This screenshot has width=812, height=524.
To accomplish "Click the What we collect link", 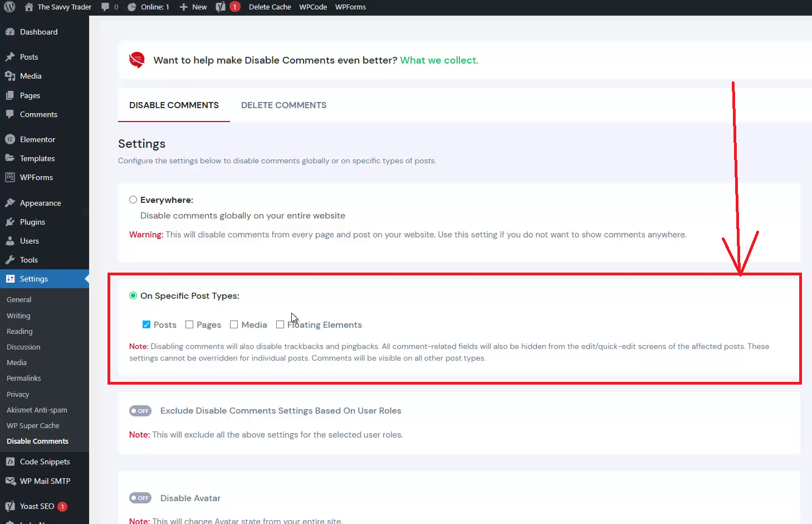I will point(439,60).
